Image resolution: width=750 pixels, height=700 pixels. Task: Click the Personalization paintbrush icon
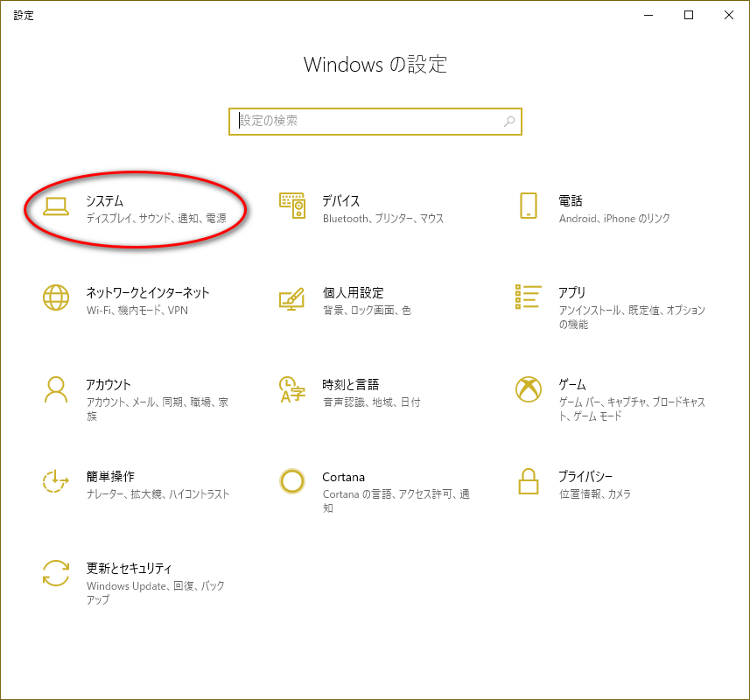[292, 297]
